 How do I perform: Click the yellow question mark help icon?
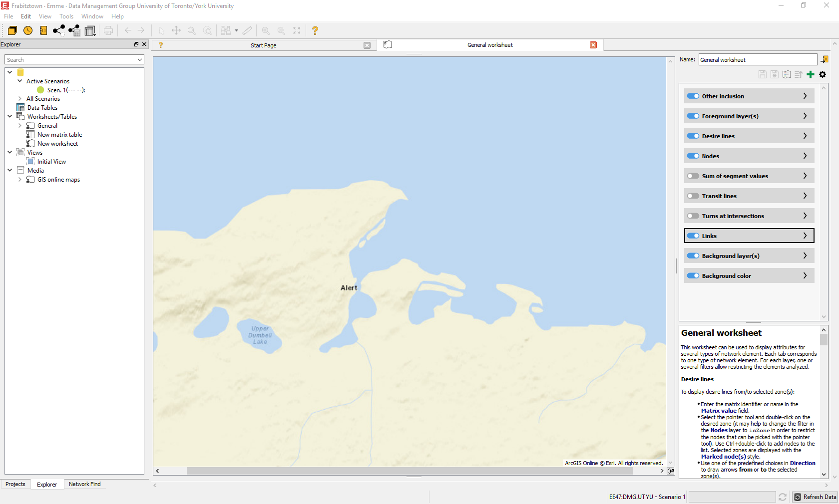(315, 30)
